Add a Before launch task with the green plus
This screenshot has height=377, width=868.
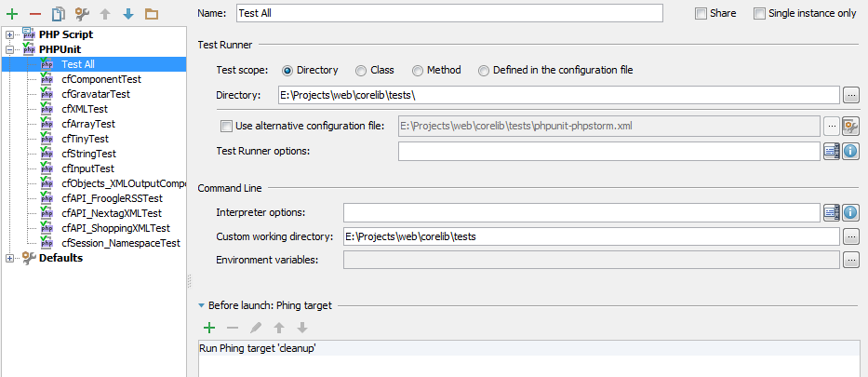pyautogui.click(x=209, y=329)
